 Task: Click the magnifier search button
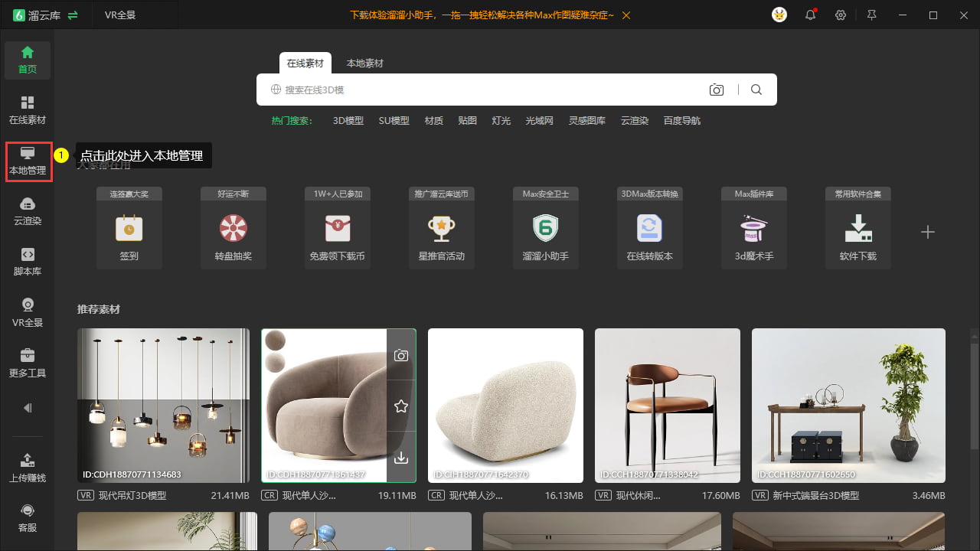click(756, 90)
